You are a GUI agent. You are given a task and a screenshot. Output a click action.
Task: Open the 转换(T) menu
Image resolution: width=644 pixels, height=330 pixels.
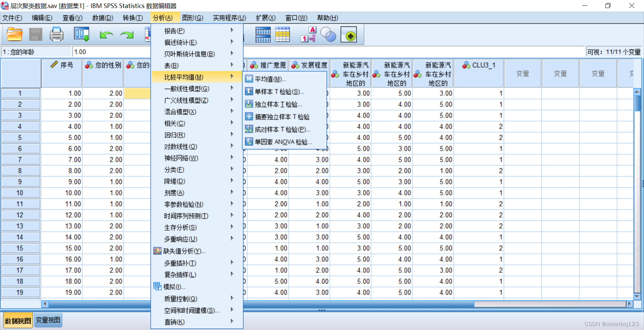(133, 18)
